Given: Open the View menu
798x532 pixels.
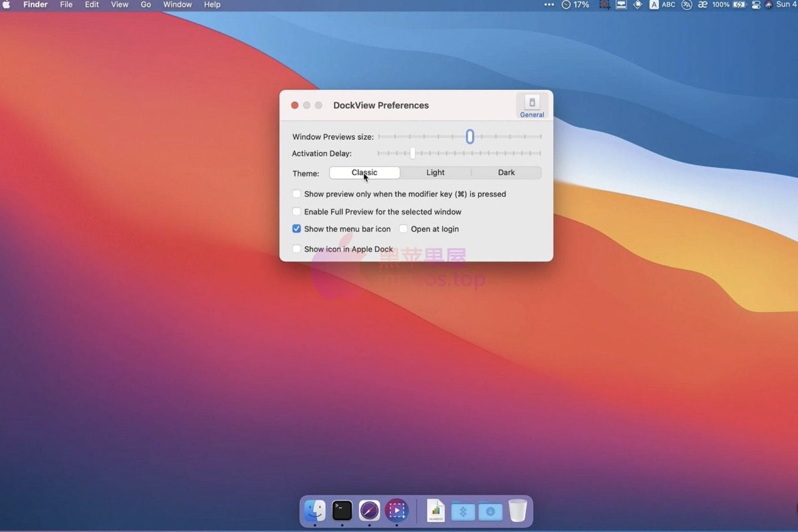Looking at the screenshot, I should 120,5.
